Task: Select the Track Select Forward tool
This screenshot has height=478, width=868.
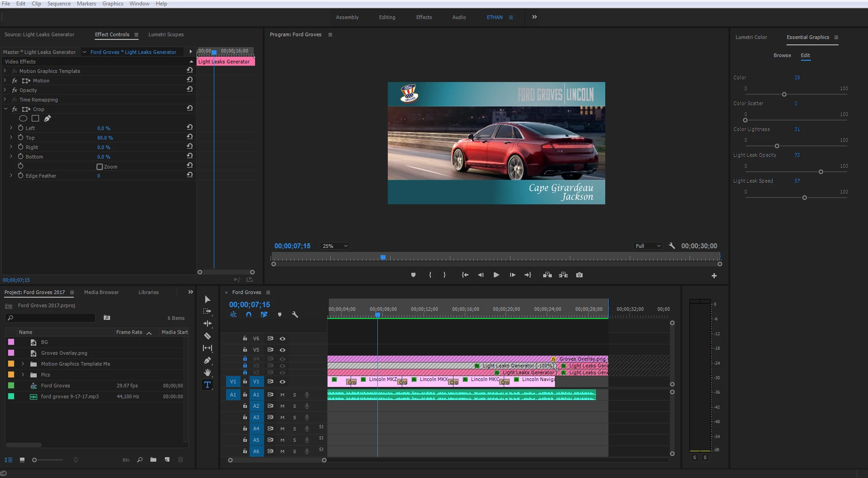Action: tap(207, 311)
